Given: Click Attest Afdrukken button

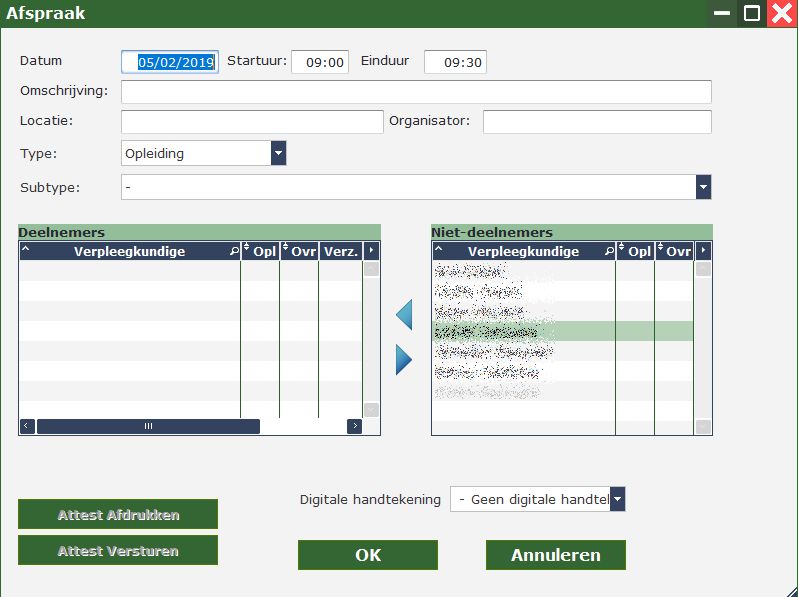Looking at the screenshot, I should [x=118, y=514].
